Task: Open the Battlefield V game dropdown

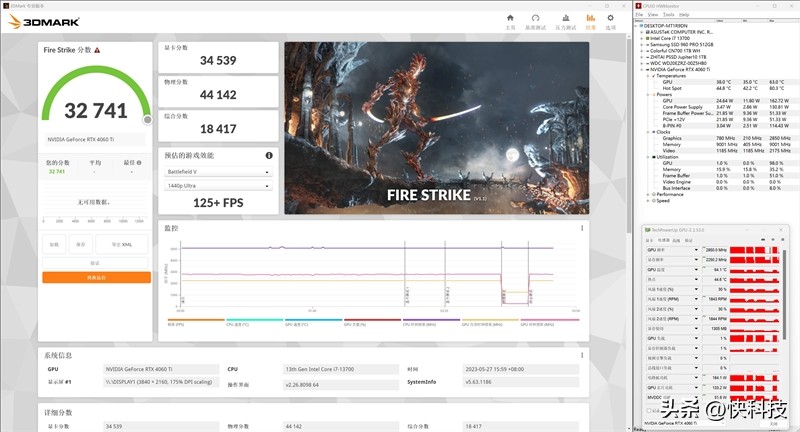Action: (217, 172)
